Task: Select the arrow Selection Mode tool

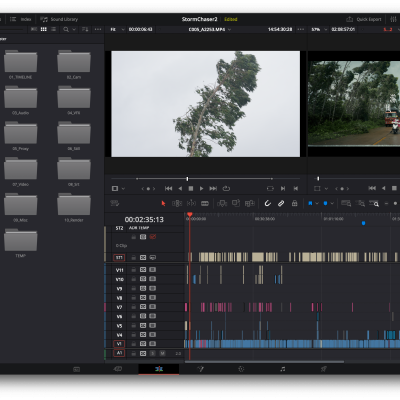Action: (x=163, y=203)
